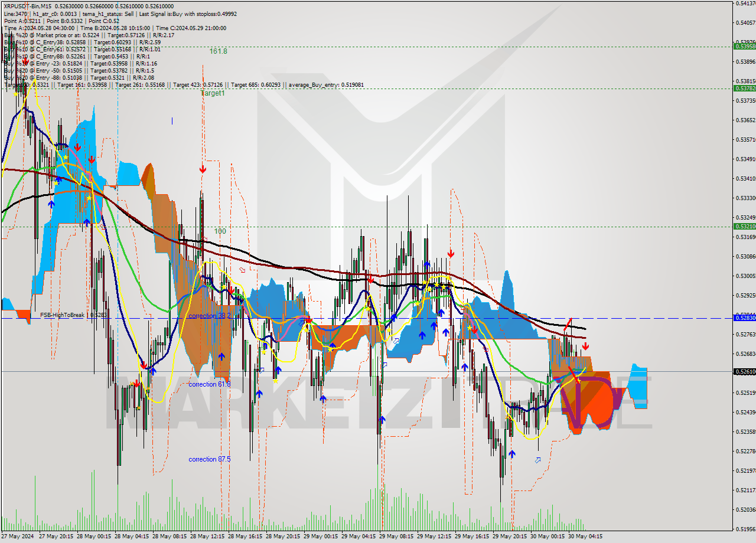756x543 pixels.
Task: Click the price axis value 0.5251
Action: pos(745,392)
